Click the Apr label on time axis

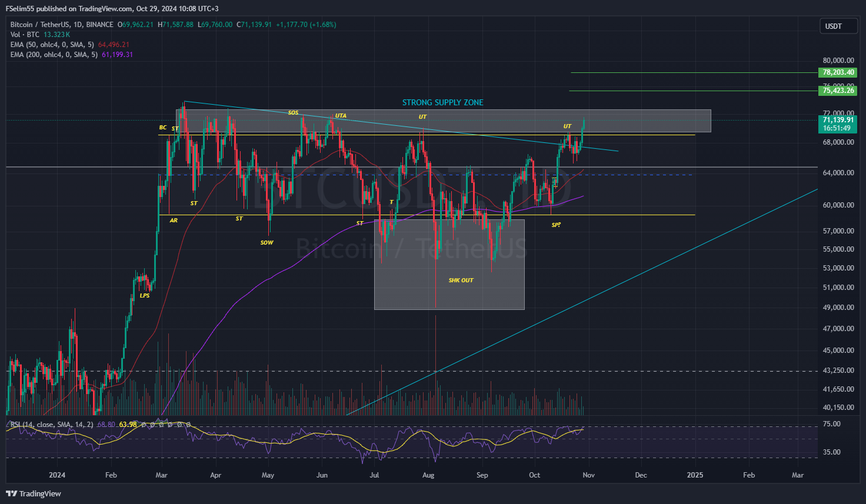(x=216, y=475)
